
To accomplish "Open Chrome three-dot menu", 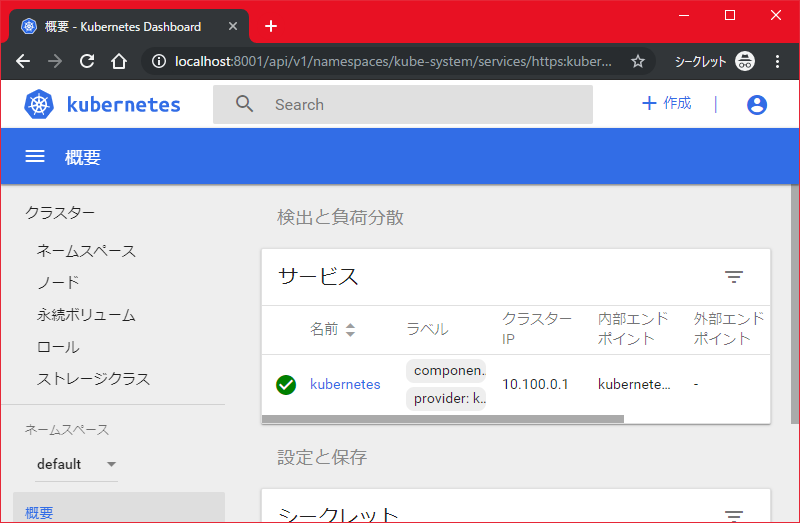I will tap(777, 62).
